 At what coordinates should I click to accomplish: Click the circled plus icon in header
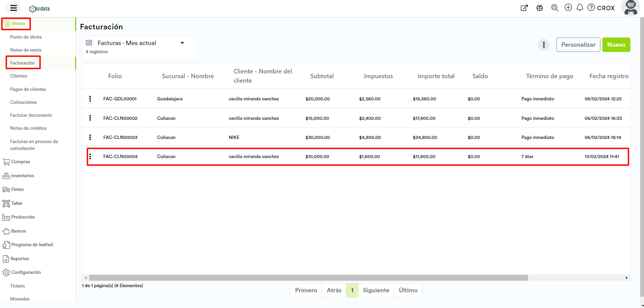pyautogui.click(x=568, y=8)
